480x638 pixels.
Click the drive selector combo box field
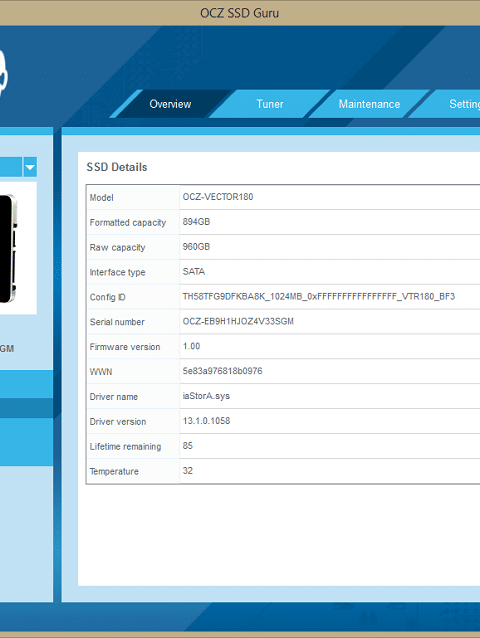pos(11,167)
